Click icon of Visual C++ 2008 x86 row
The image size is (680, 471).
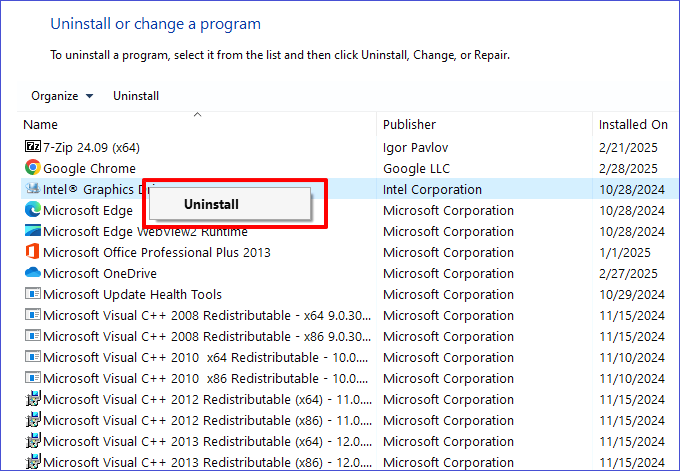(x=33, y=336)
